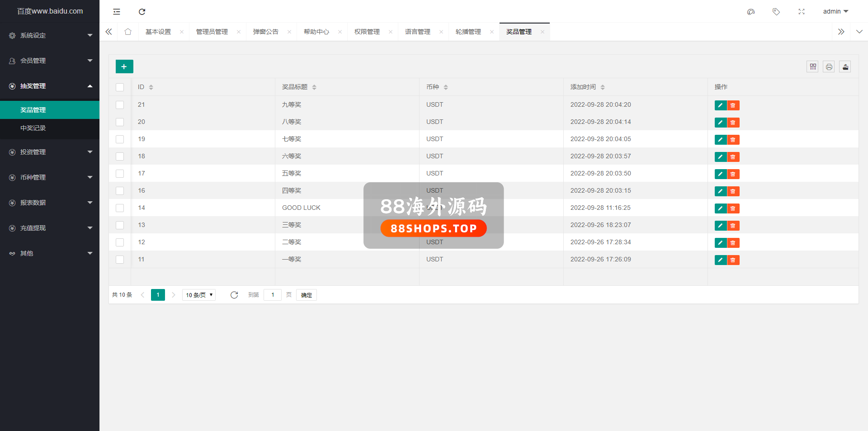Viewport: 868px width, 431px height.
Task: Open 中奖记录 in the sidebar
Action: [x=33, y=128]
